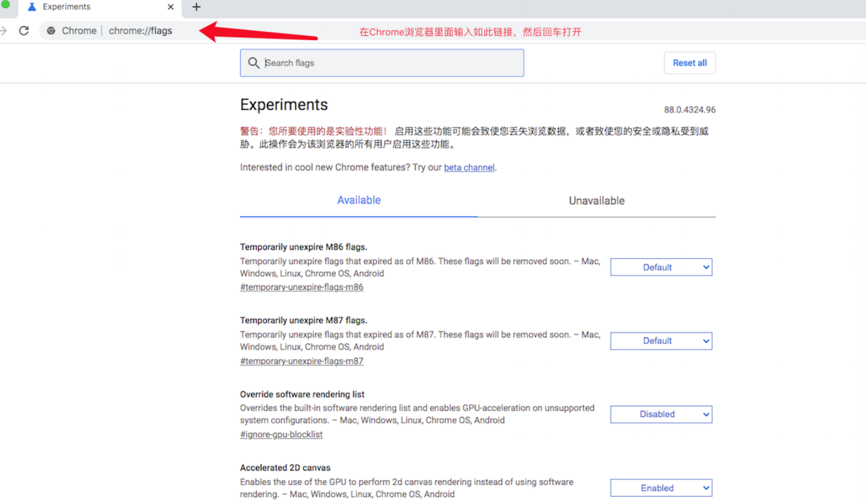The width and height of the screenshot is (866, 504).
Task: Click the magnifier icon in Search flags
Action: click(254, 63)
